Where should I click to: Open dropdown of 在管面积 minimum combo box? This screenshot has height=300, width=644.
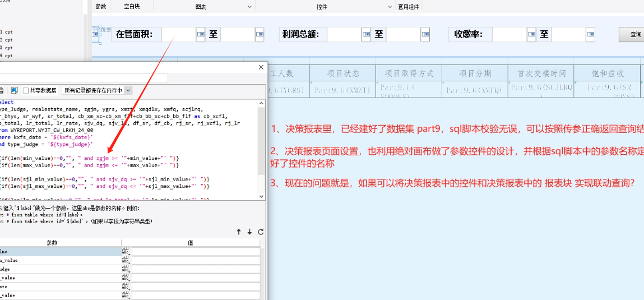click(201, 35)
